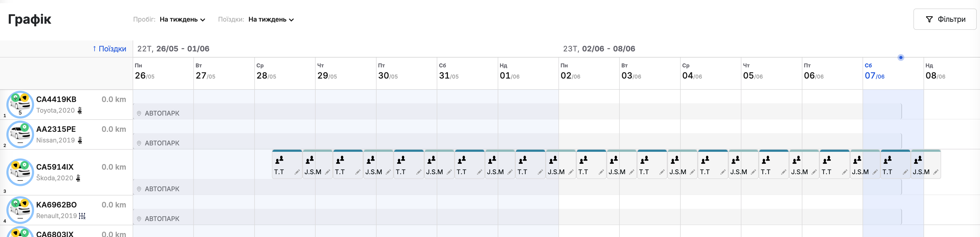
Task: Click the week label "22Т, 26/05 - 01/06"
Action: (173, 49)
